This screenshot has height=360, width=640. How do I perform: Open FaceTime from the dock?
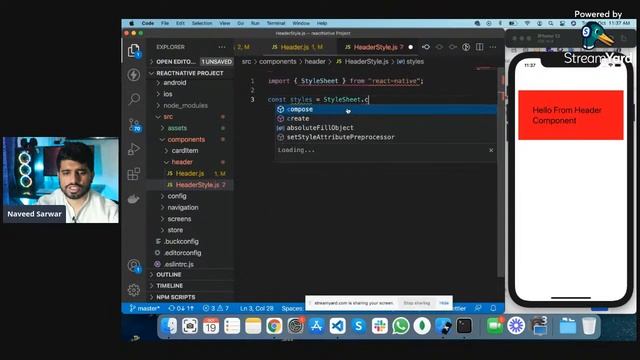495,326
